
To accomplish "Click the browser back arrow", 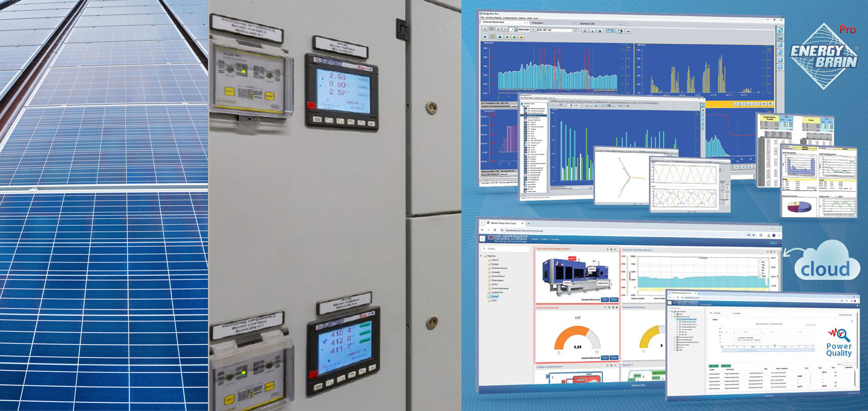I will click(x=482, y=230).
